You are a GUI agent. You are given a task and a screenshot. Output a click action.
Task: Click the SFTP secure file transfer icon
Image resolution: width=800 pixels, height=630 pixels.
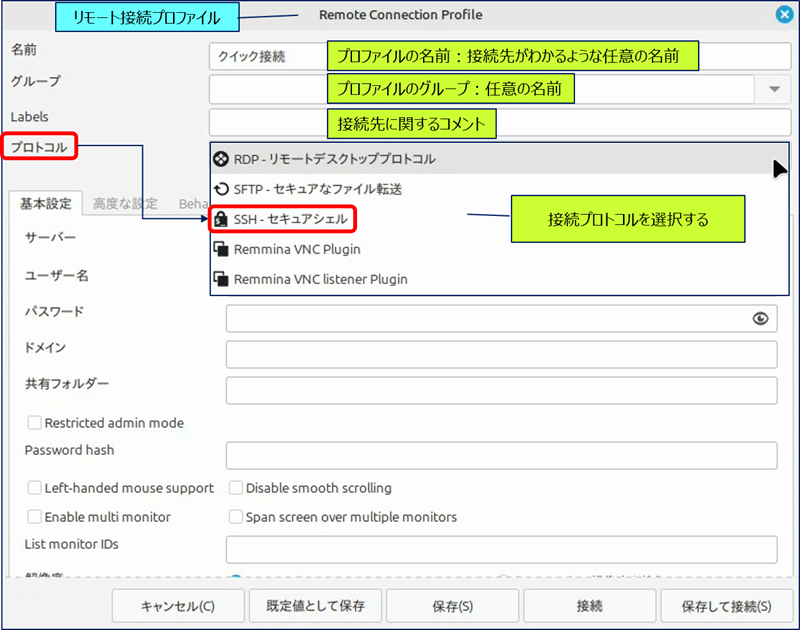pos(221,189)
